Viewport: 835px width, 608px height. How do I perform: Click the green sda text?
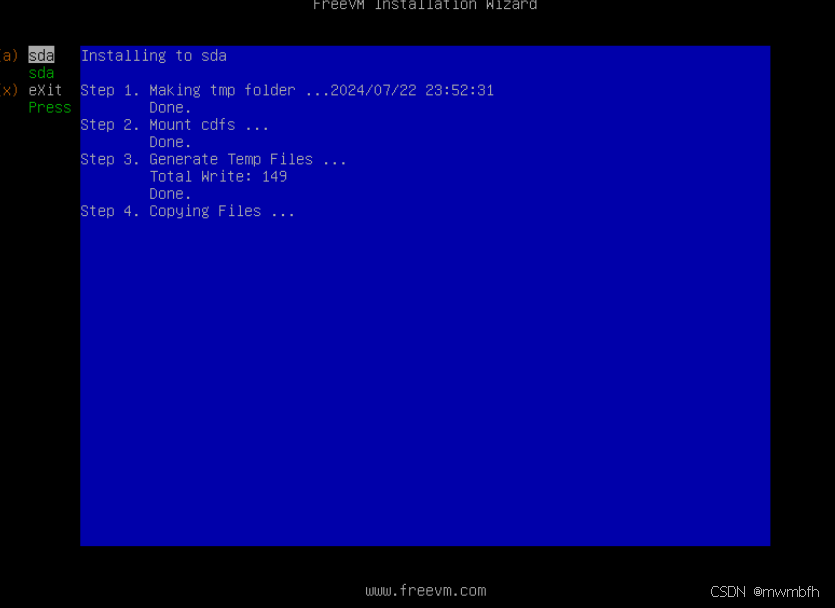[41, 73]
